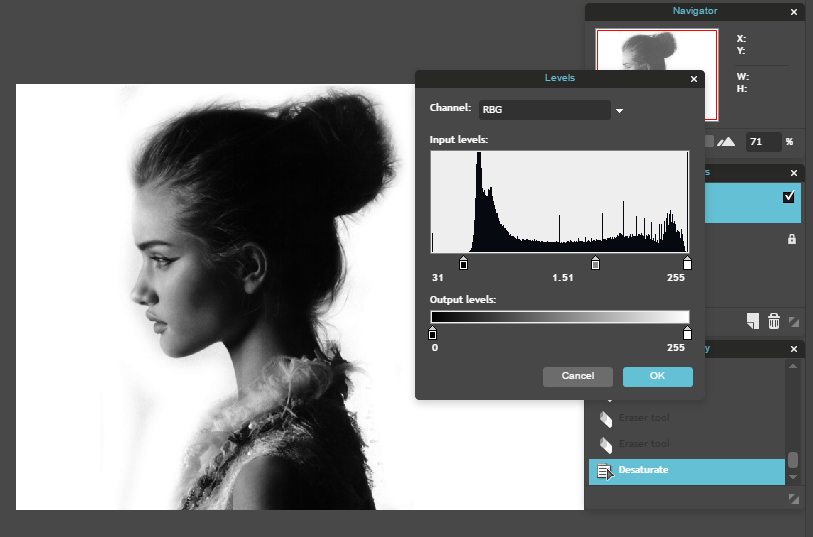
Task: Click the output levels gradient bar
Action: point(559,317)
